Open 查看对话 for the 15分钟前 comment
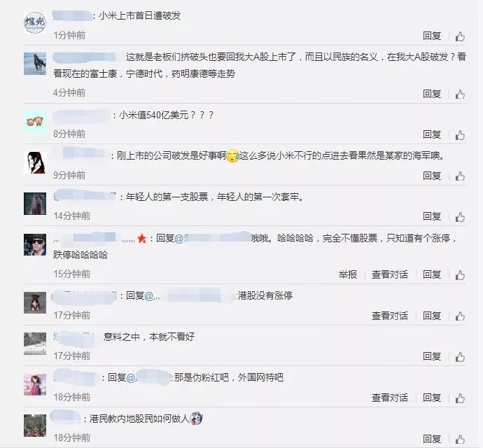 [x=390, y=274]
